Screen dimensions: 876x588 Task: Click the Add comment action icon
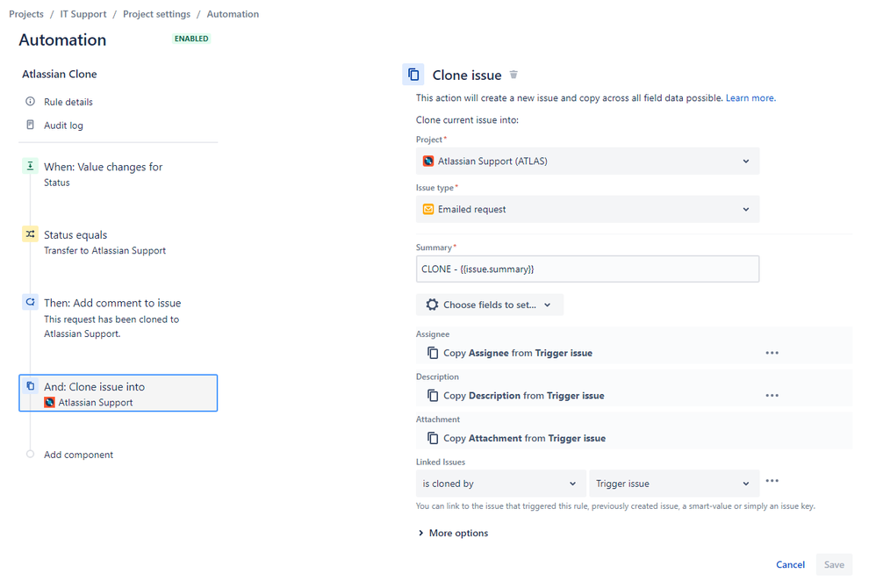pyautogui.click(x=30, y=302)
